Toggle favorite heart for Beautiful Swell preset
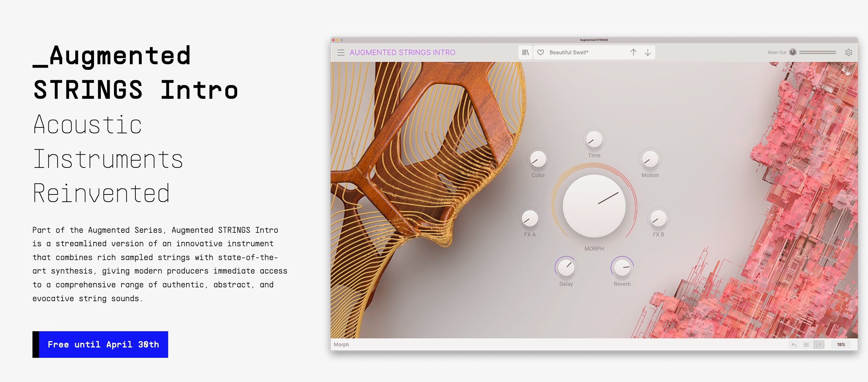 541,52
